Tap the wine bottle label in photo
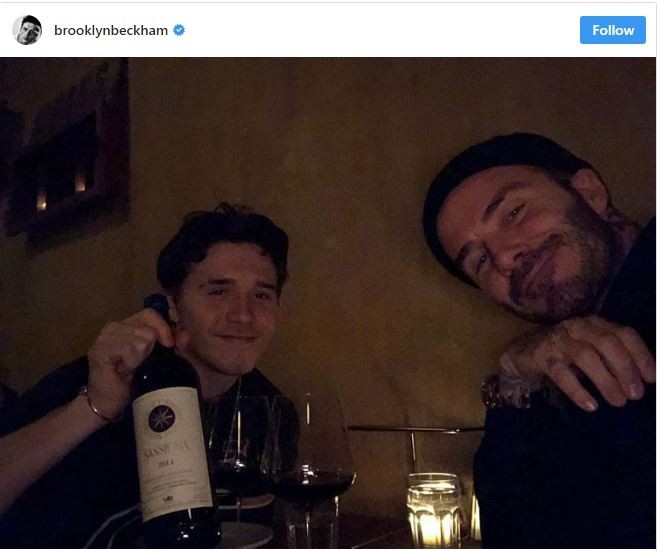The height and width of the screenshot is (551, 659). click(171, 453)
